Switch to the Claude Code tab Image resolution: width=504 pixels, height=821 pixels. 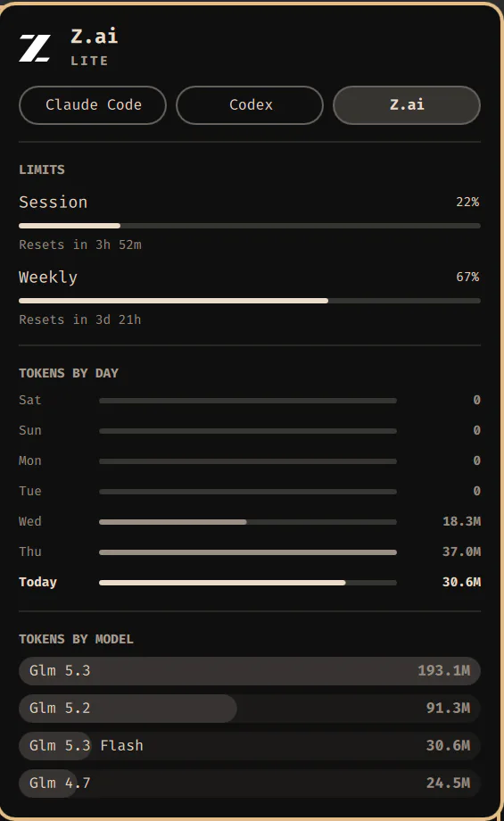tap(93, 105)
